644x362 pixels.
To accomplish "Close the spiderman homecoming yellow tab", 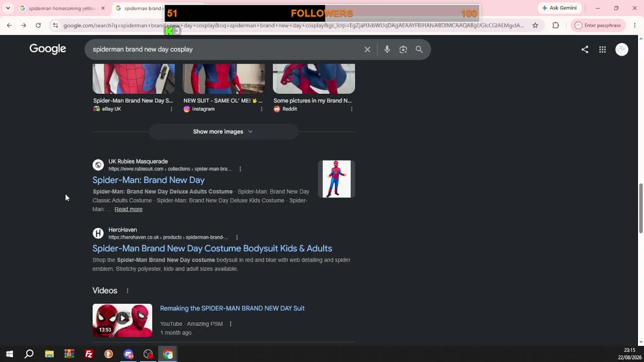I will [103, 8].
